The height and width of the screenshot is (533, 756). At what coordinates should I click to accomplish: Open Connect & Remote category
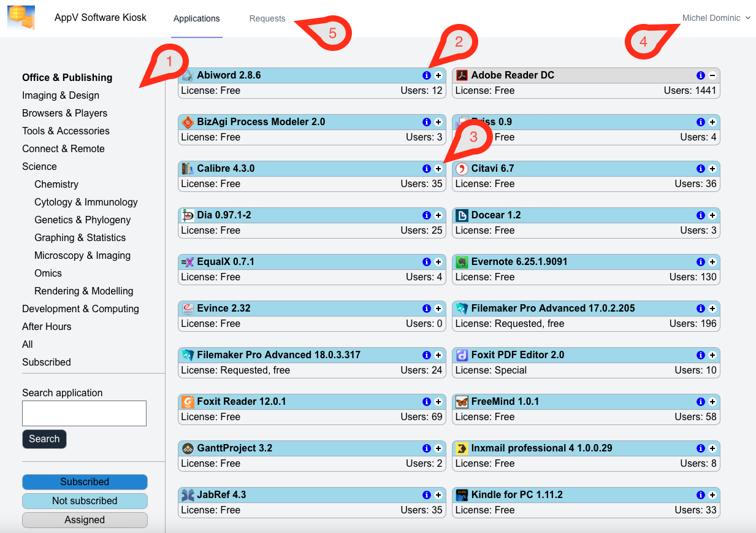(x=63, y=148)
